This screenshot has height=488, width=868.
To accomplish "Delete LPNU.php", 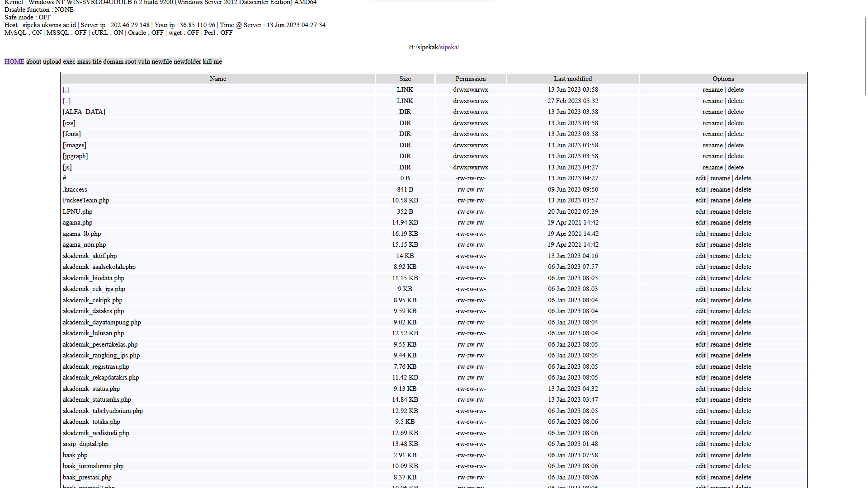I will pos(743,211).
